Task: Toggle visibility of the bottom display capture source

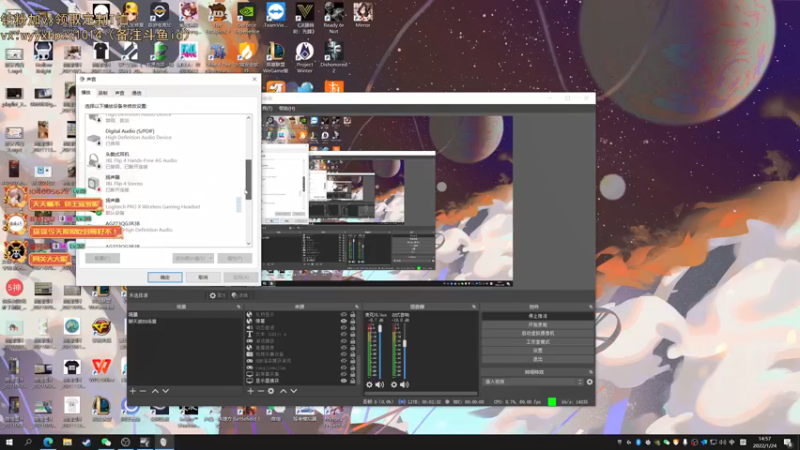Action: (x=344, y=381)
